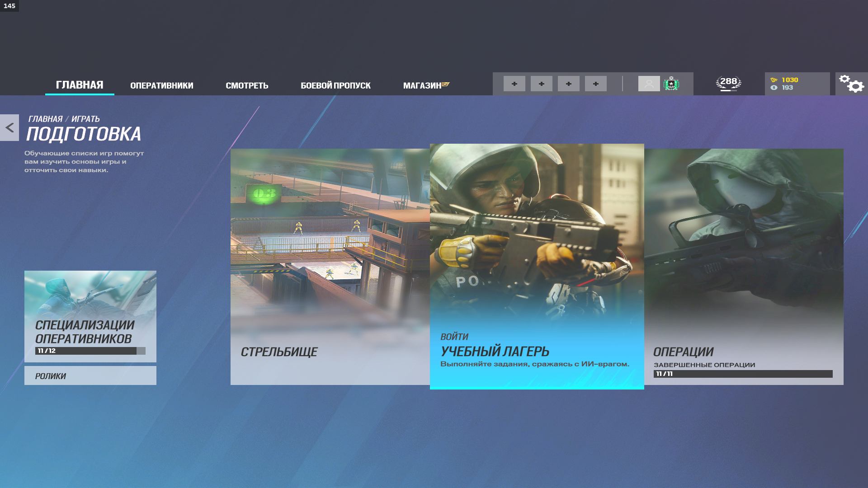Click the renown currency icon showing 1030
The image size is (868, 488).
pyautogui.click(x=774, y=80)
